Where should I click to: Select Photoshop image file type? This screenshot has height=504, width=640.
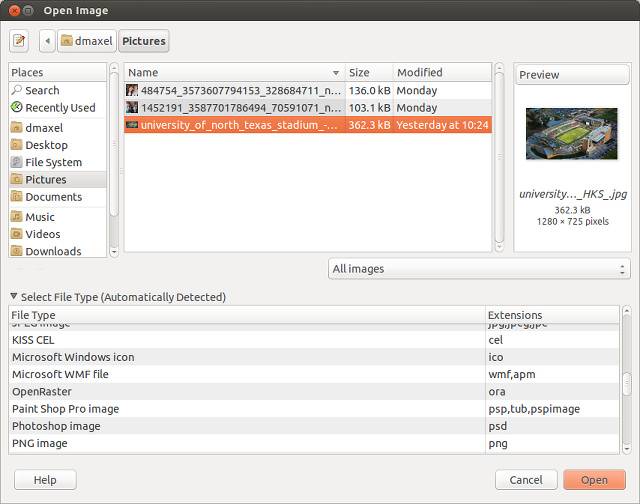pyautogui.click(x=314, y=426)
